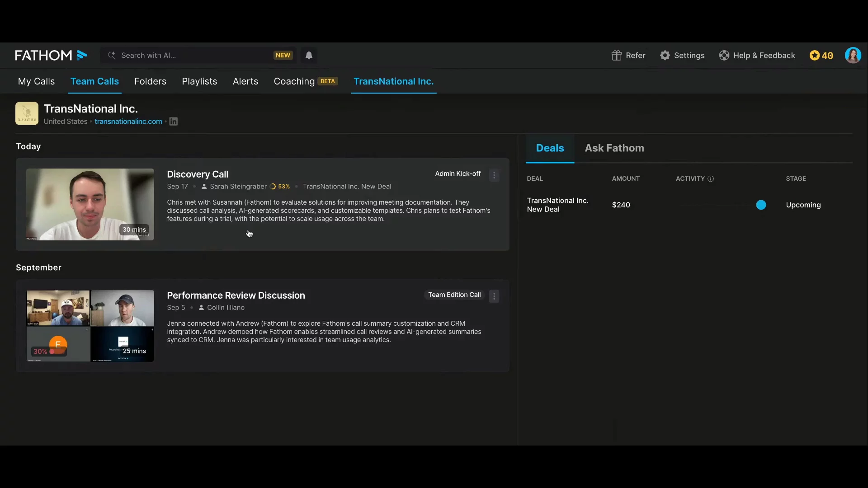Visit the transnationalinc.com link

[128, 122]
